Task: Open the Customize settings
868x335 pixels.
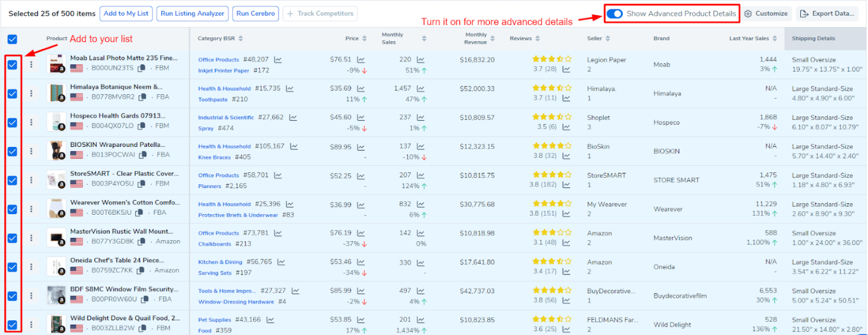Action: pyautogui.click(x=766, y=14)
